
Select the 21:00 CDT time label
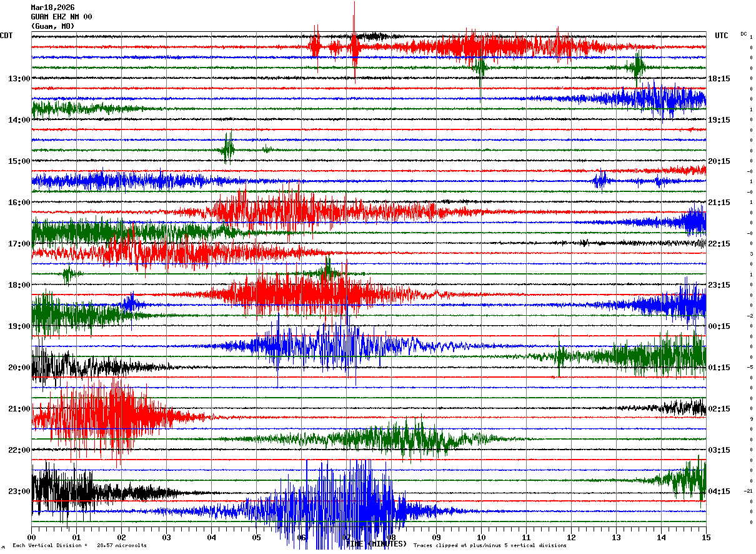(19, 409)
